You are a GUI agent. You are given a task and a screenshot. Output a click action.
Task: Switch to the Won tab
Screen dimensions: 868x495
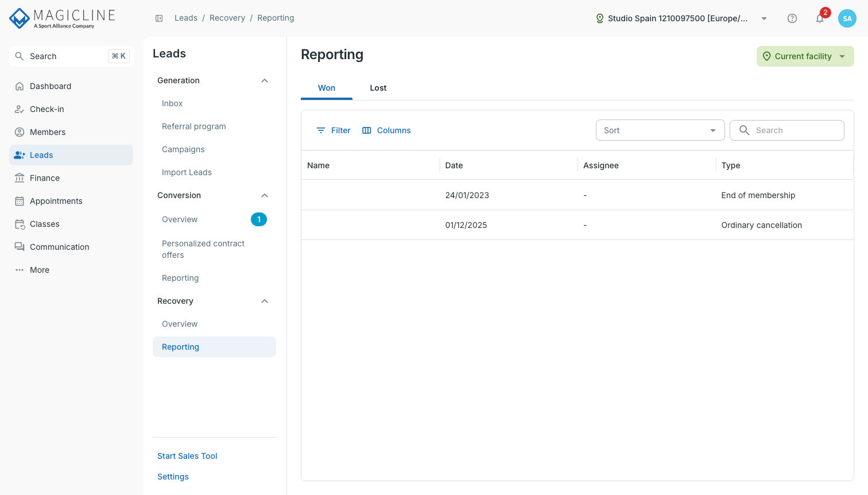(x=327, y=88)
